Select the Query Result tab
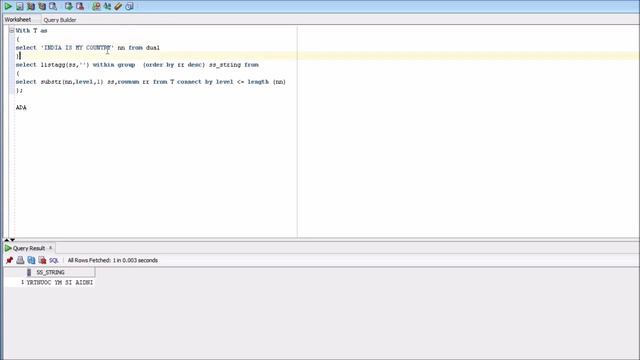640x360 pixels. [29, 248]
